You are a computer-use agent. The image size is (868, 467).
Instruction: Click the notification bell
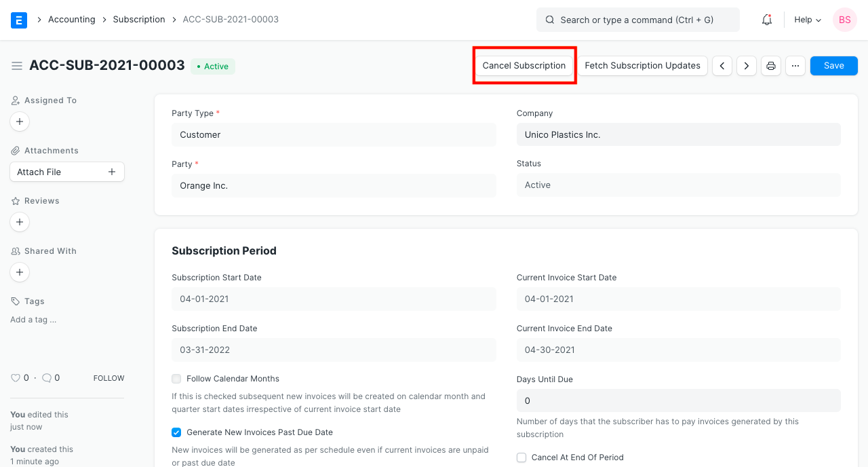pos(766,19)
